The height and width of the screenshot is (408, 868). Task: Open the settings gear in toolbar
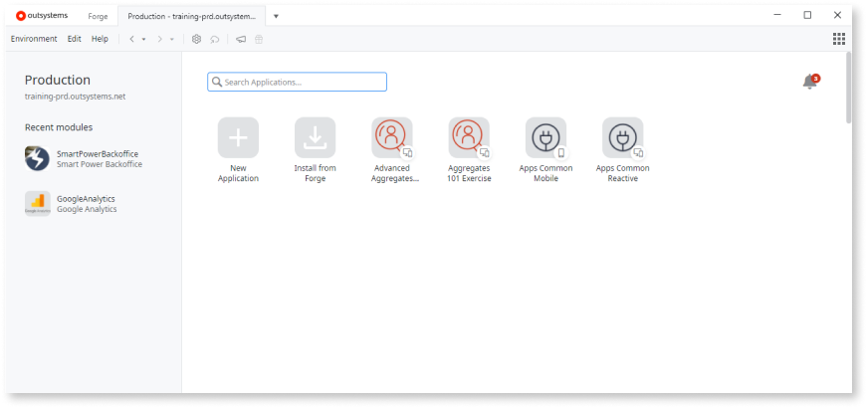[x=196, y=39]
